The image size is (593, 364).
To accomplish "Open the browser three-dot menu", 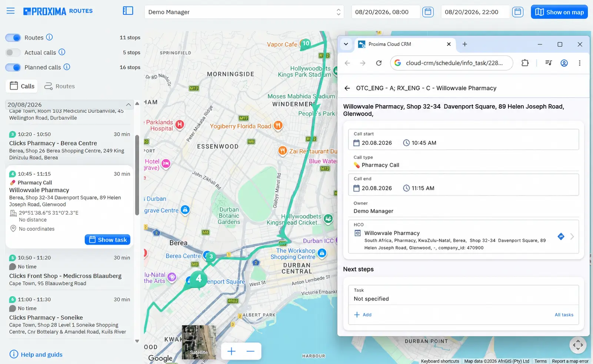I will point(580,63).
